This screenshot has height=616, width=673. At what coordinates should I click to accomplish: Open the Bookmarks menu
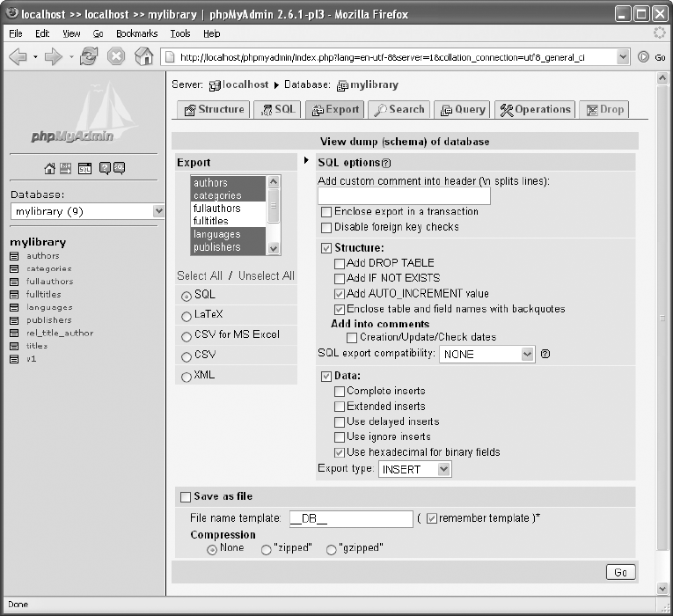(137, 33)
